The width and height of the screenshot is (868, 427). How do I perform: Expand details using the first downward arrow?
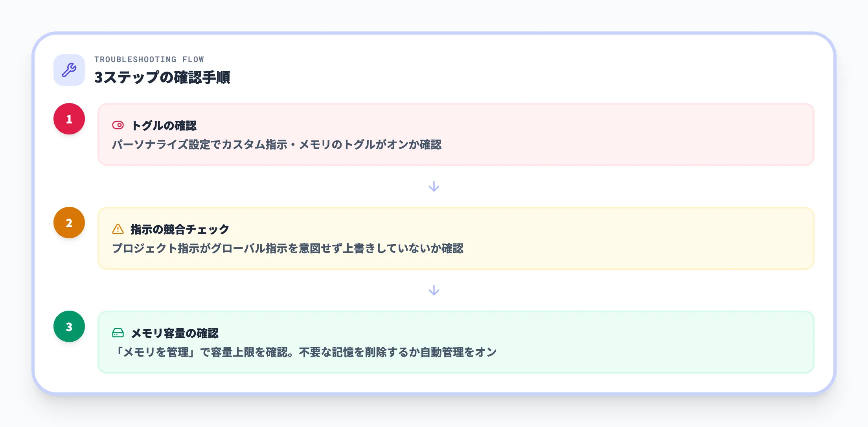(x=434, y=187)
